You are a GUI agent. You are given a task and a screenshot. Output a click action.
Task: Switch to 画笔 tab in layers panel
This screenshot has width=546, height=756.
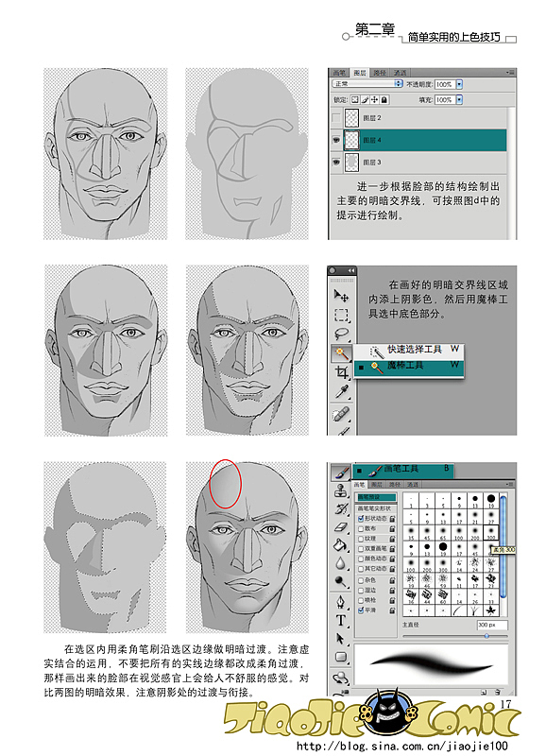(339, 73)
